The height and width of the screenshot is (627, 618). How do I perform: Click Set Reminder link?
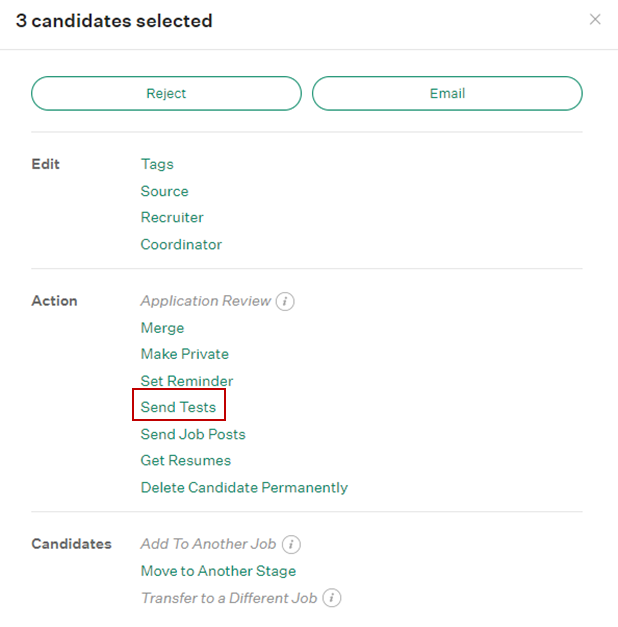(x=186, y=381)
